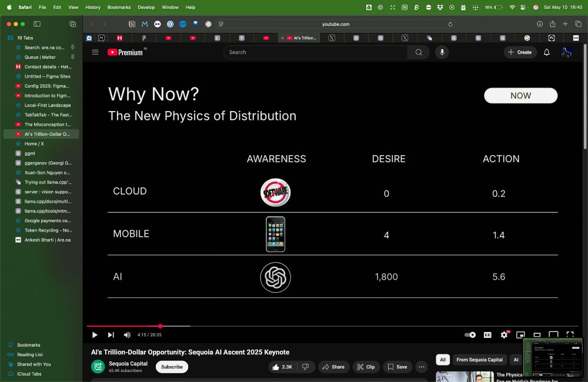Viewport: 588px width, 382px height.
Task: Open the Bookmarks menu
Action: coord(119,7)
